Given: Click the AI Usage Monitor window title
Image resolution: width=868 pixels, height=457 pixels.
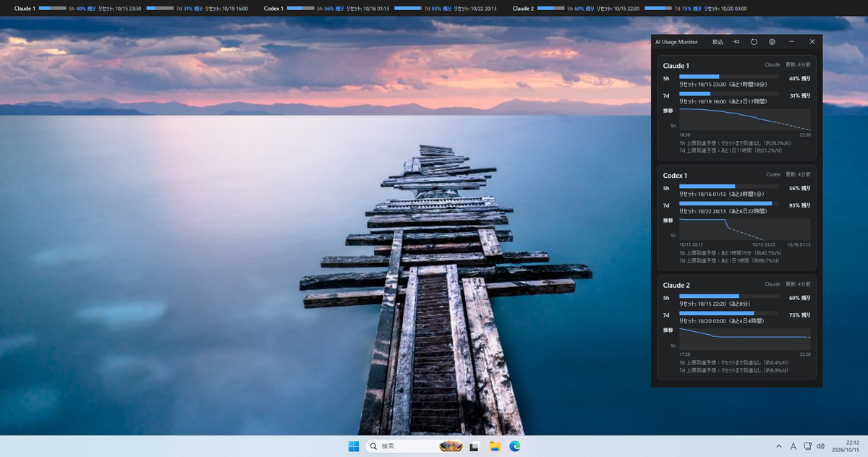Looking at the screenshot, I should tap(676, 42).
